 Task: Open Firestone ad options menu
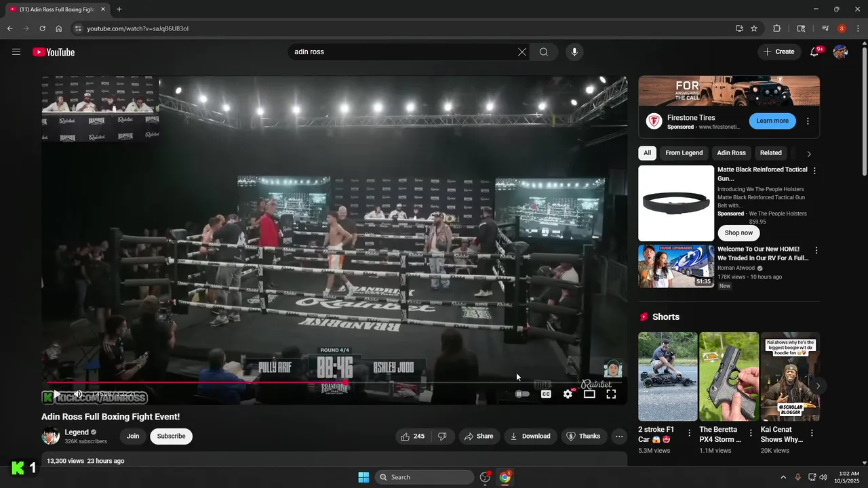[808, 121]
